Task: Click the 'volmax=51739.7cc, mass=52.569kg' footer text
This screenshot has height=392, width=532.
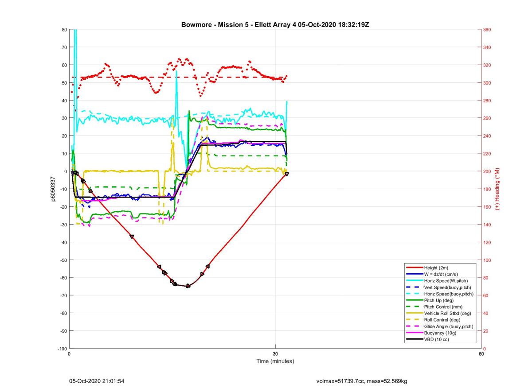Action: click(x=362, y=381)
